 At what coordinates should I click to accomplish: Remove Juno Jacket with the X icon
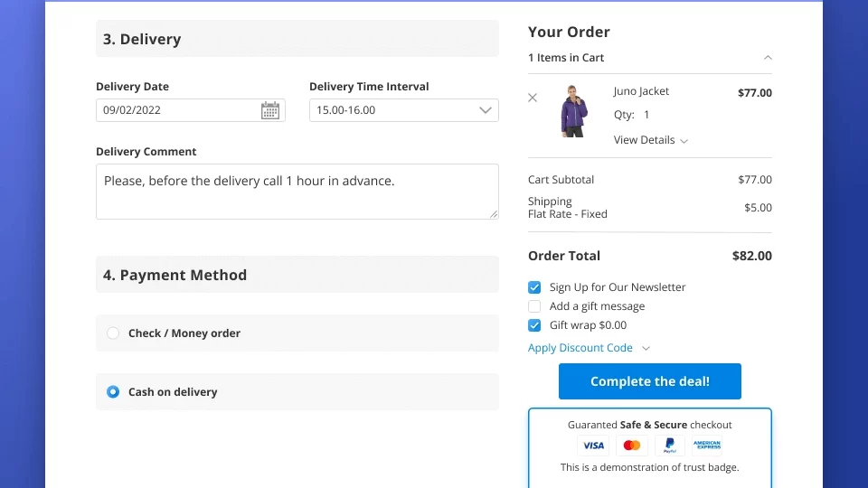533,98
